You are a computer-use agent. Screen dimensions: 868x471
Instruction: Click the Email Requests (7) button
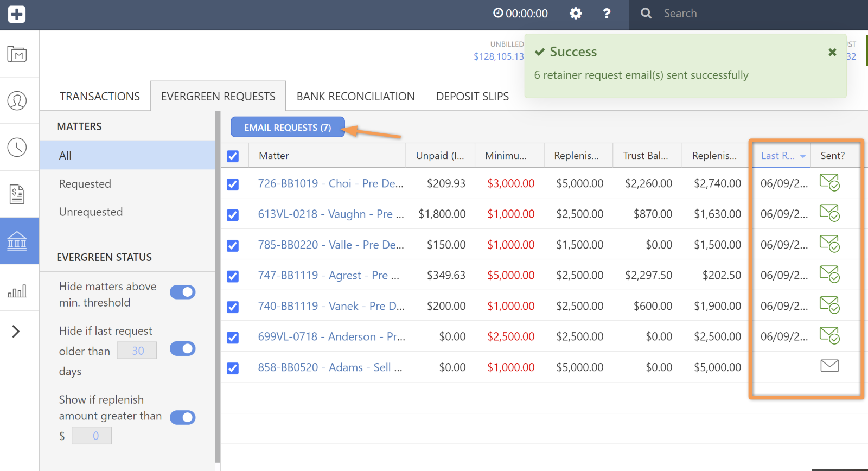288,128
